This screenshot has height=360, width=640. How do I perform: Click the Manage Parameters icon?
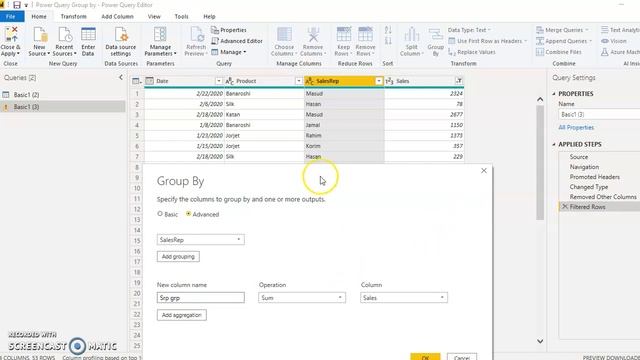tap(160, 42)
